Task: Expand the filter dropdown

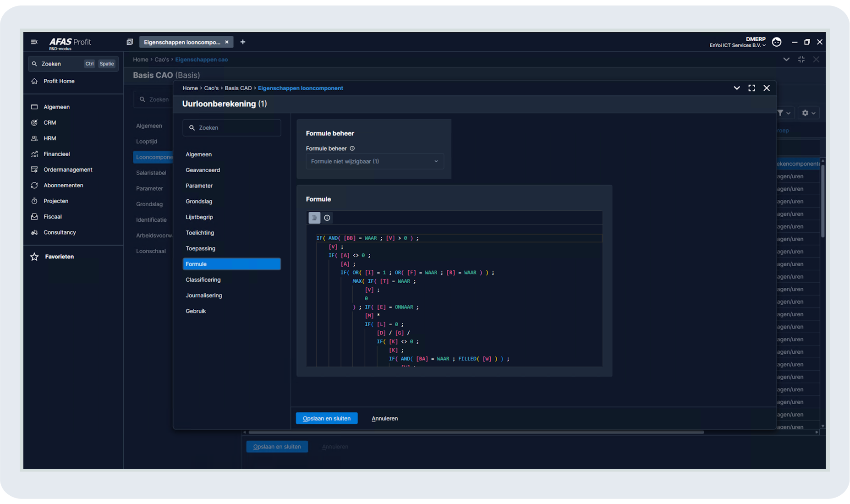Action: tap(784, 113)
